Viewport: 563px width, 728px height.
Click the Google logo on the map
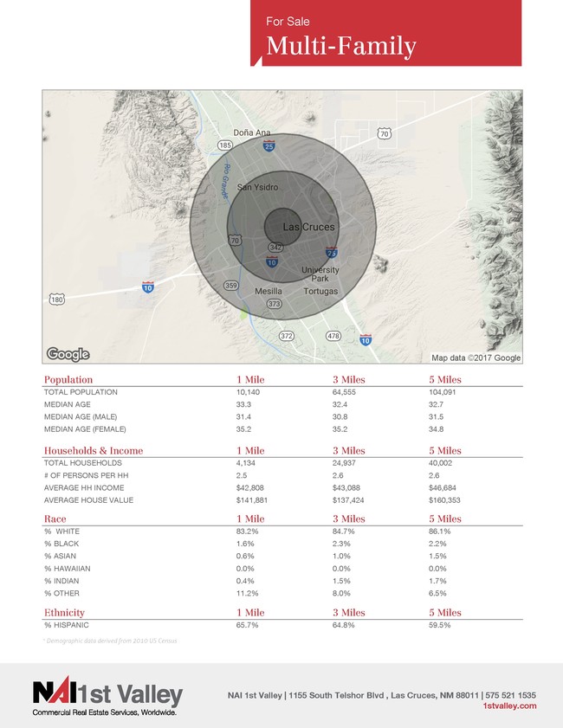click(68, 354)
